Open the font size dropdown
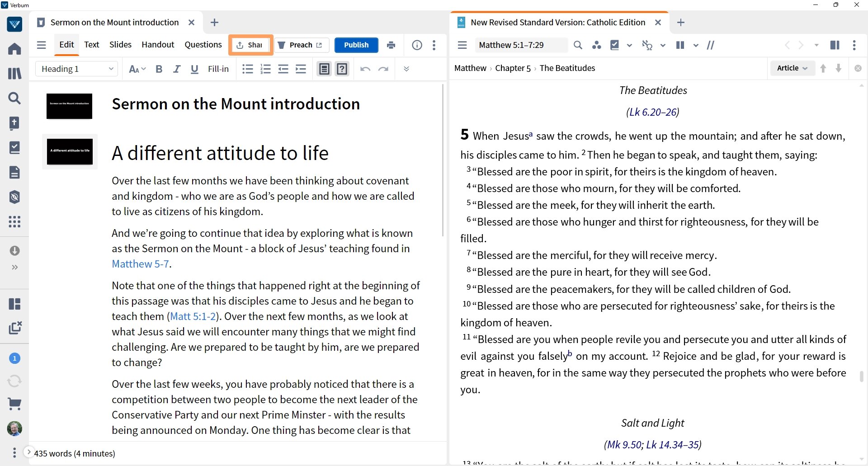Screen dimensions: 868x466 [137, 69]
